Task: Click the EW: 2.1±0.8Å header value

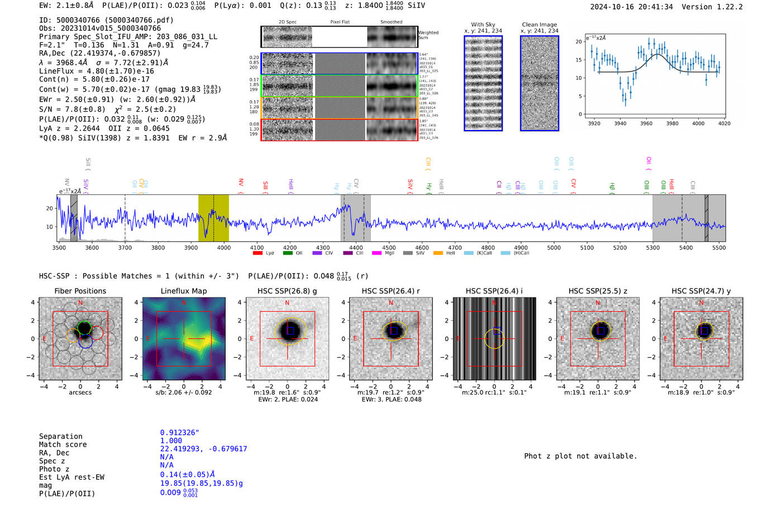Action: pyautogui.click(x=66, y=6)
